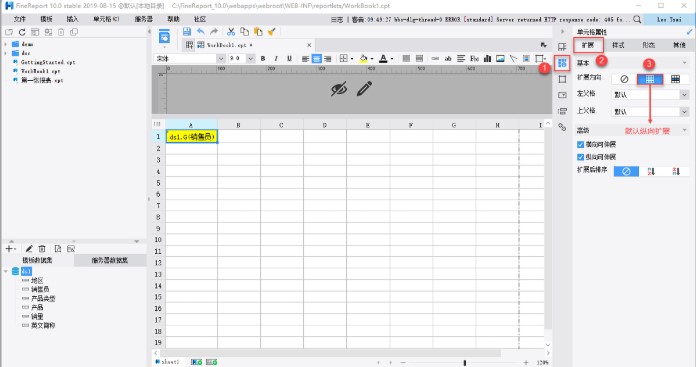Select the no-expansion direction option
This screenshot has width=696, height=367.
[x=624, y=79]
